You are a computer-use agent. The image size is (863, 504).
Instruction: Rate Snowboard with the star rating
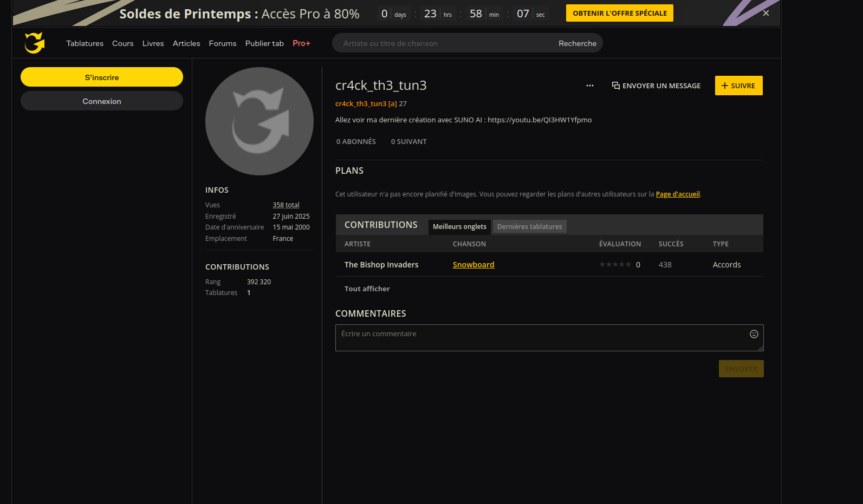(x=615, y=265)
